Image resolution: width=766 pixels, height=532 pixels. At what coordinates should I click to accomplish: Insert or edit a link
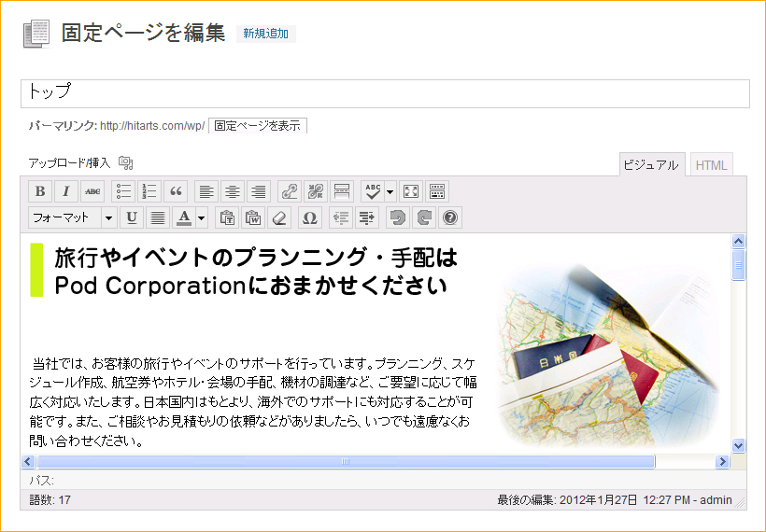(290, 191)
